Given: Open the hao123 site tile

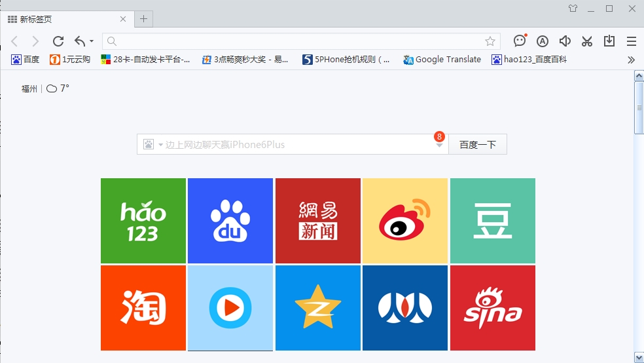Looking at the screenshot, I should coord(143,221).
